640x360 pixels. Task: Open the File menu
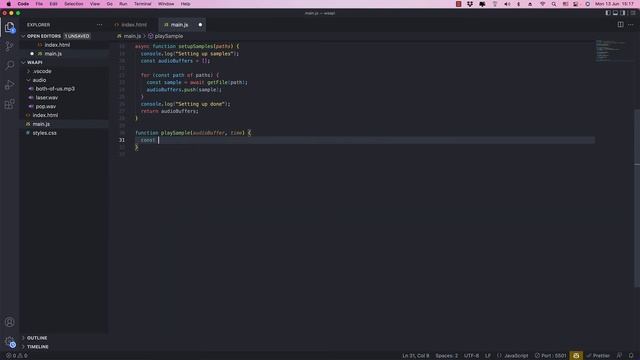pyautogui.click(x=39, y=4)
